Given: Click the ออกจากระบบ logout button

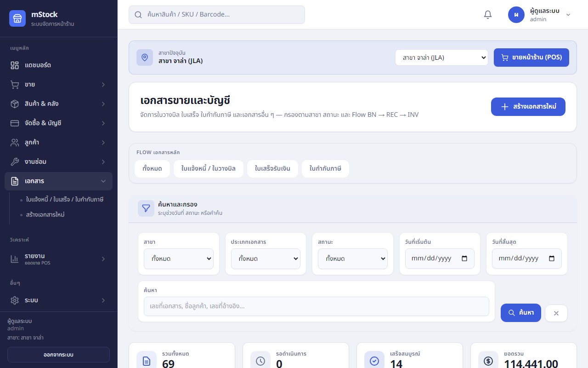Looking at the screenshot, I should click(x=58, y=355).
